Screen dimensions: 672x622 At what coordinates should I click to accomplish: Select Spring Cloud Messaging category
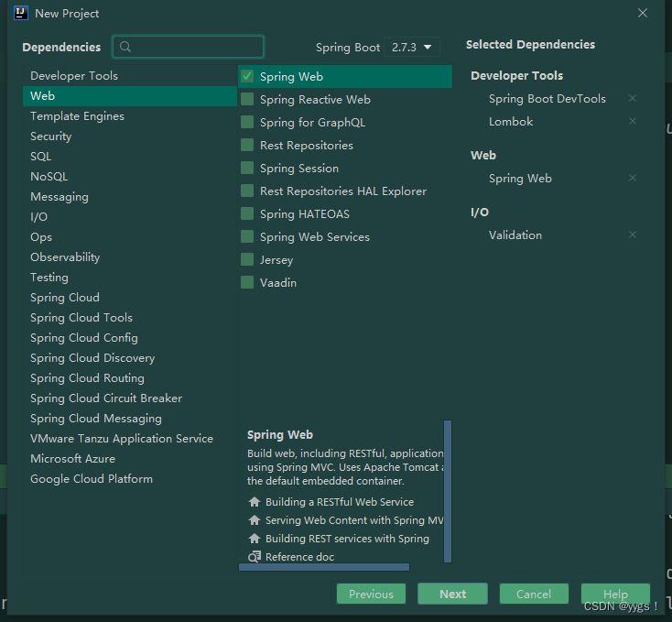click(130, 419)
